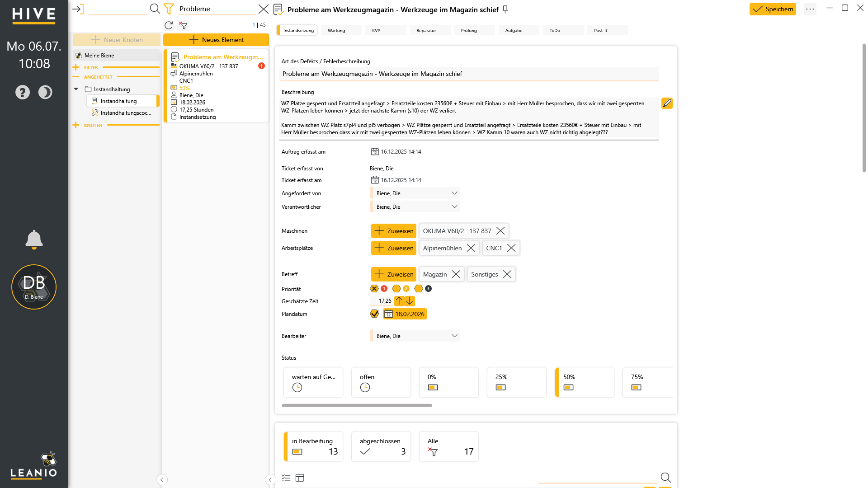Viewport: 868px width, 488px height.
Task: Toggle the Plandatum checkbox
Action: [x=374, y=314]
